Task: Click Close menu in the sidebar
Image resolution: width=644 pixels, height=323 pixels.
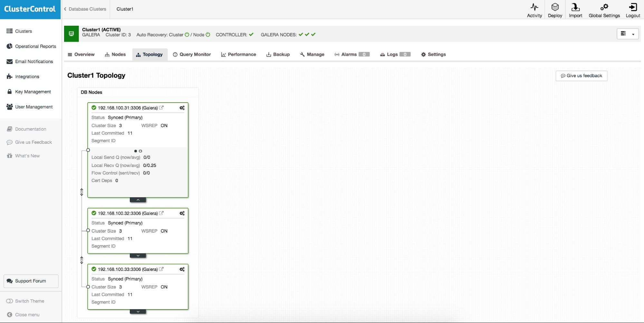Action: pos(23,315)
